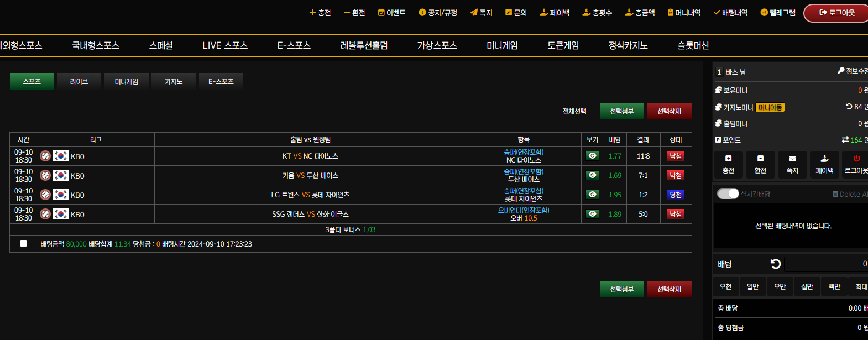The width and height of the screenshot is (868, 340).
Task: Click blue 당첨 status badge for LG 트윈스
Action: (676, 195)
